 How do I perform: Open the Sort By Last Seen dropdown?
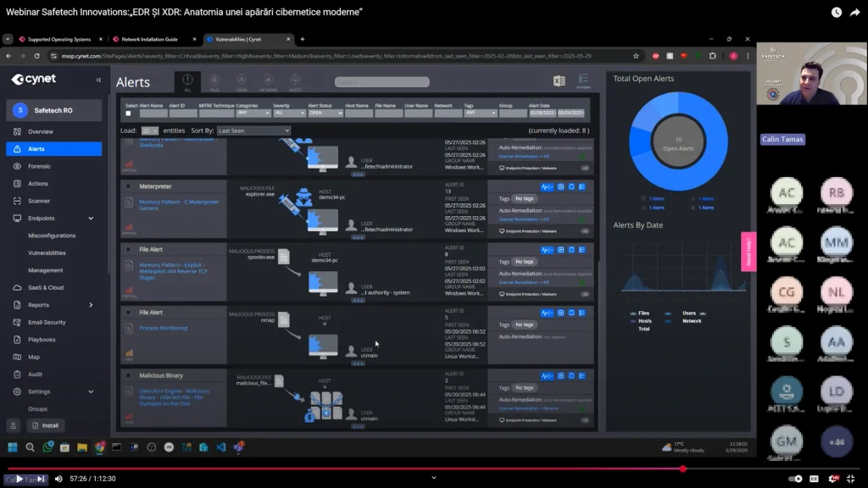tap(253, 130)
